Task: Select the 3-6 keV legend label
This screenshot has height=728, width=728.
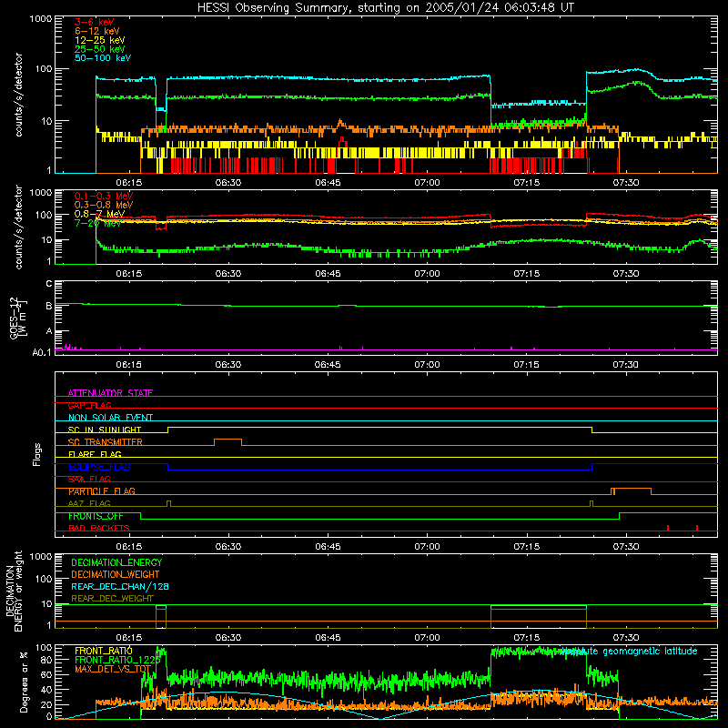Action: [x=95, y=22]
